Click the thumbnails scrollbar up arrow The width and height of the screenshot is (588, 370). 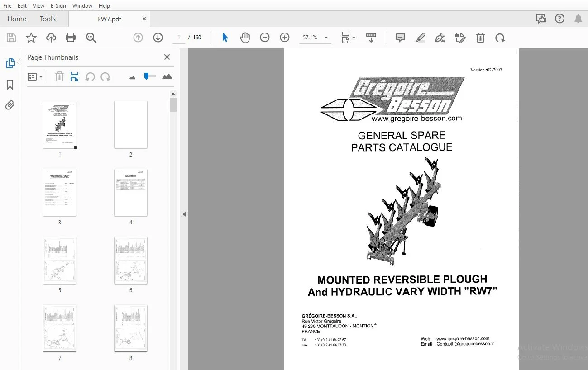tap(173, 94)
